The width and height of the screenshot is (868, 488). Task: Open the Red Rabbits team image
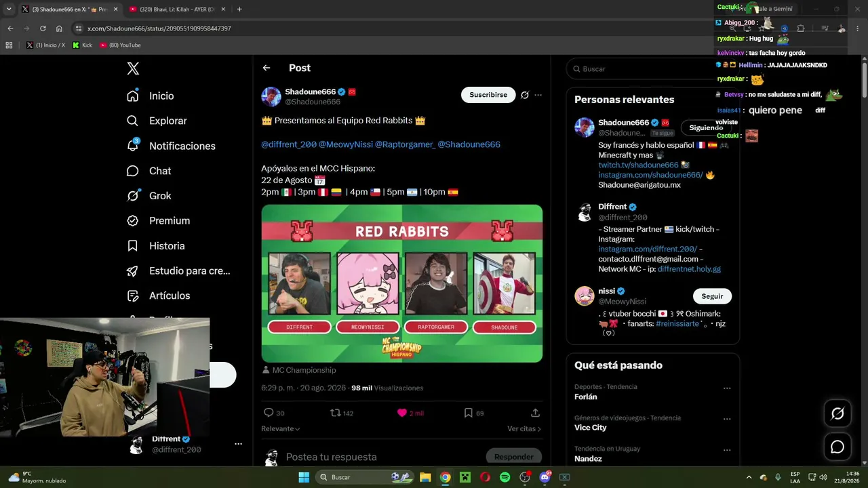402,283
